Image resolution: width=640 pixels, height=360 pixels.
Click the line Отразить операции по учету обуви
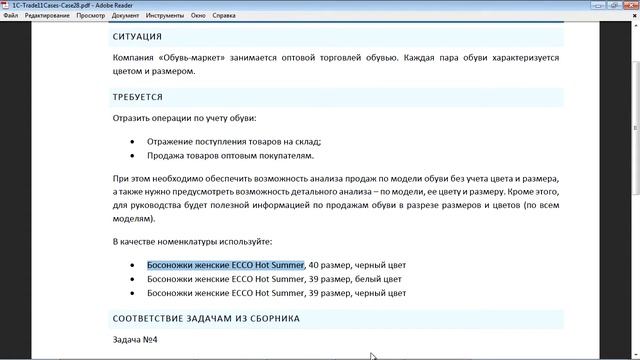184,118
